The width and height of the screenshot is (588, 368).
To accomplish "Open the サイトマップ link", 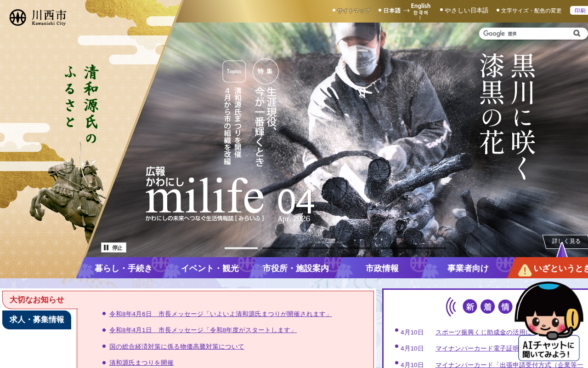I will click(x=353, y=11).
